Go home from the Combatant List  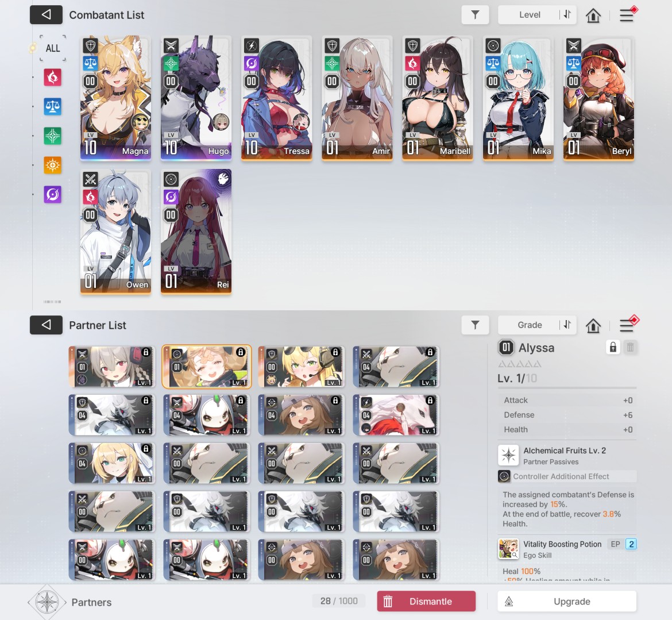coord(593,16)
